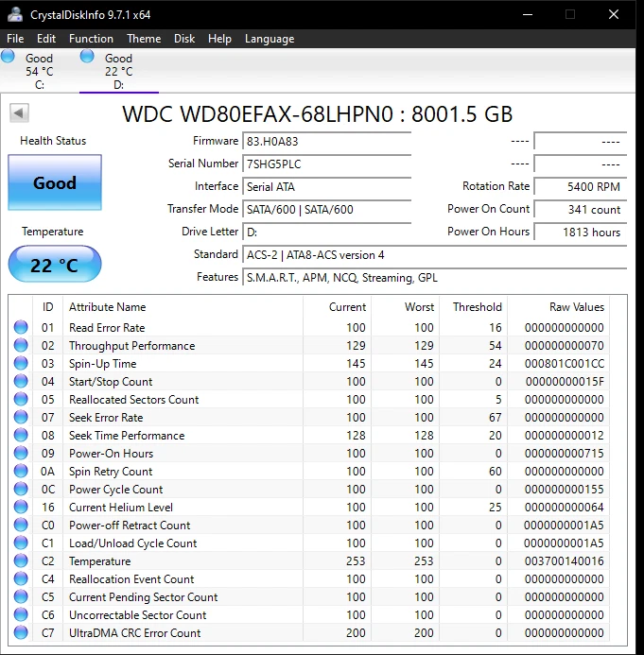
Task: Click the status icon for Read Error Rate
Action: (x=21, y=327)
